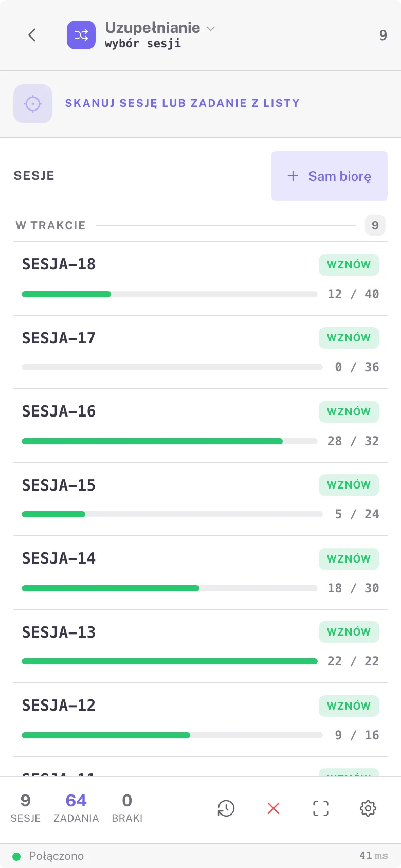
Task: Select the SESJA-17 session row
Action: pos(200,352)
